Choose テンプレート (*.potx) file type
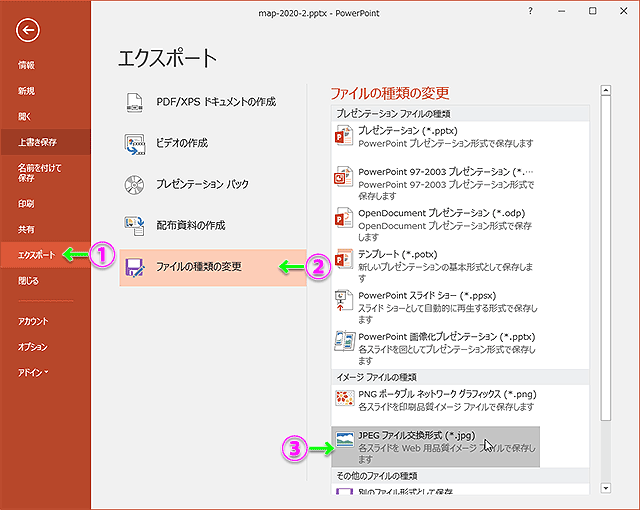Screen dimensions: 640x510 click(436, 266)
